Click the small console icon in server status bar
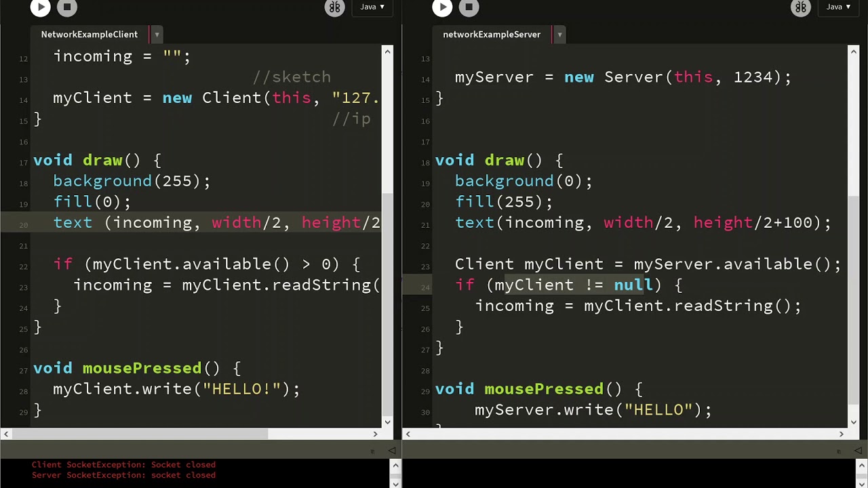This screenshot has height=488, width=868. [x=840, y=451]
